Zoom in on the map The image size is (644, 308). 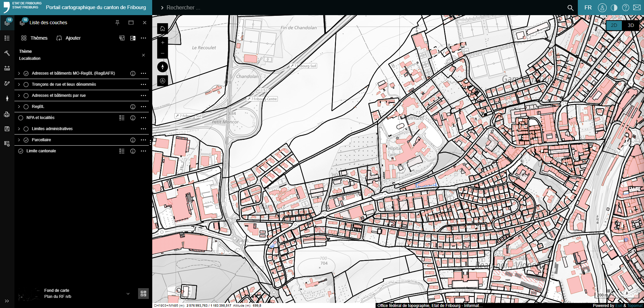163,43
